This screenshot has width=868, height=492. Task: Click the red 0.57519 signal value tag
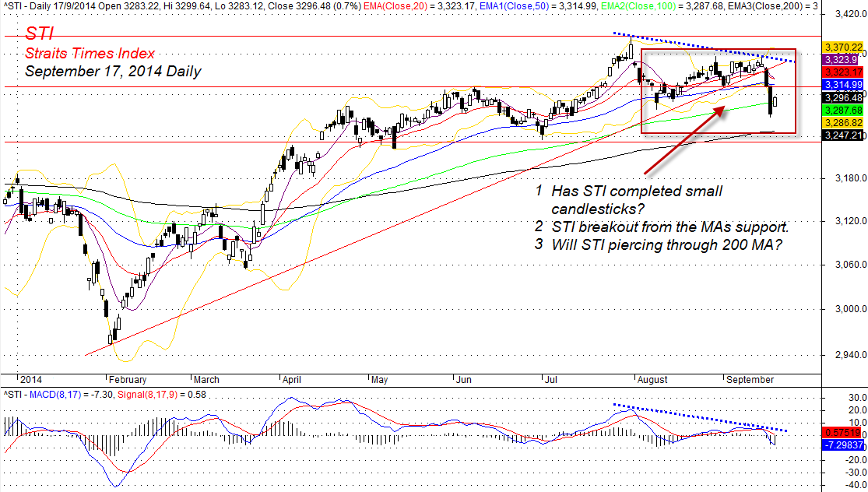843,433
